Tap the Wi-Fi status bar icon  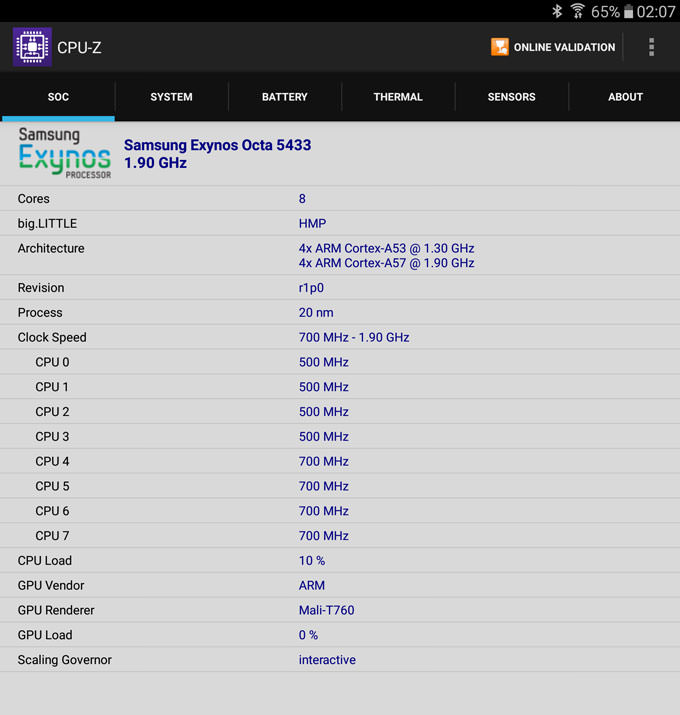tap(578, 11)
